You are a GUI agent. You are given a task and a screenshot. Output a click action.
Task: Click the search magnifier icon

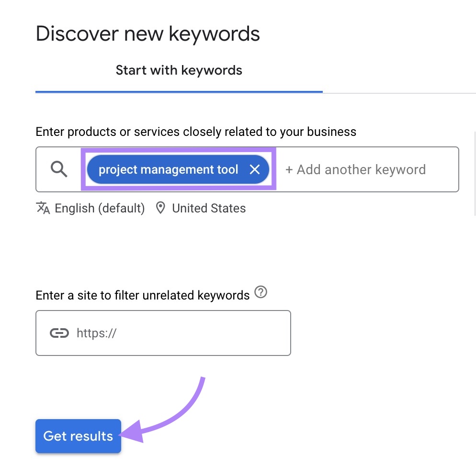[58, 169]
